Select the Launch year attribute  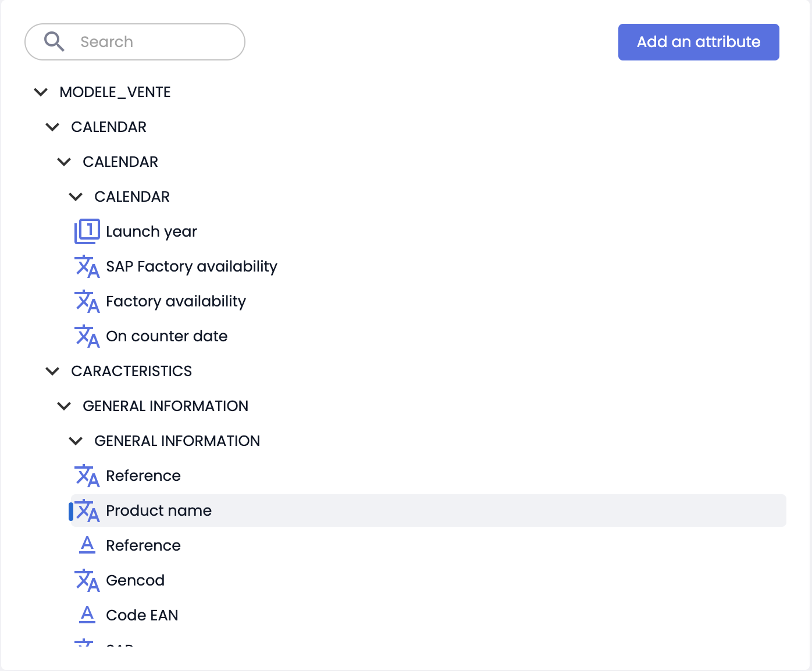pos(151,231)
